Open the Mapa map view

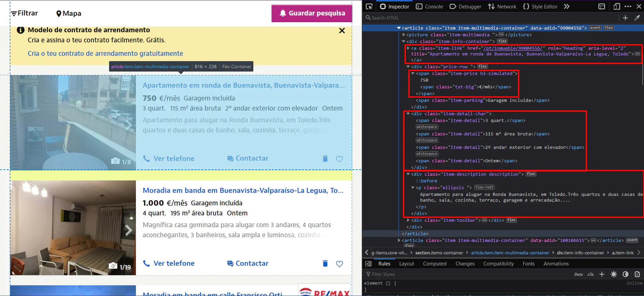69,13
